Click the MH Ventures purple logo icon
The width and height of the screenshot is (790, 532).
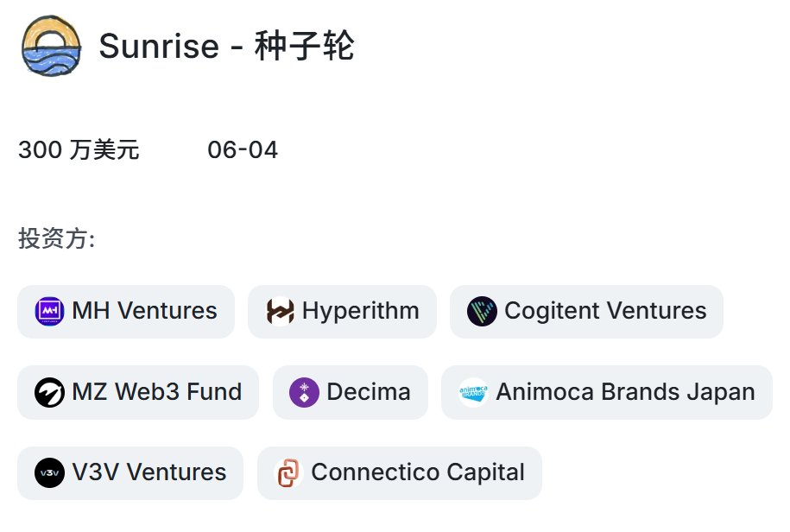49,311
